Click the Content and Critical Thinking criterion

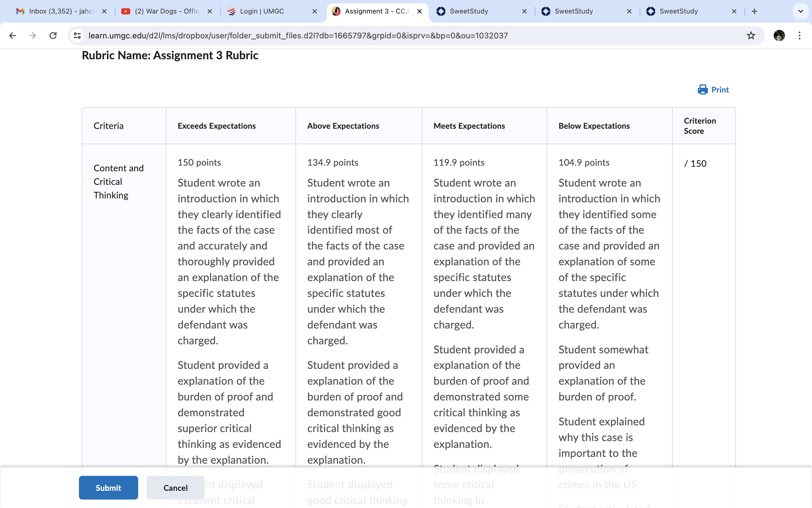click(118, 182)
